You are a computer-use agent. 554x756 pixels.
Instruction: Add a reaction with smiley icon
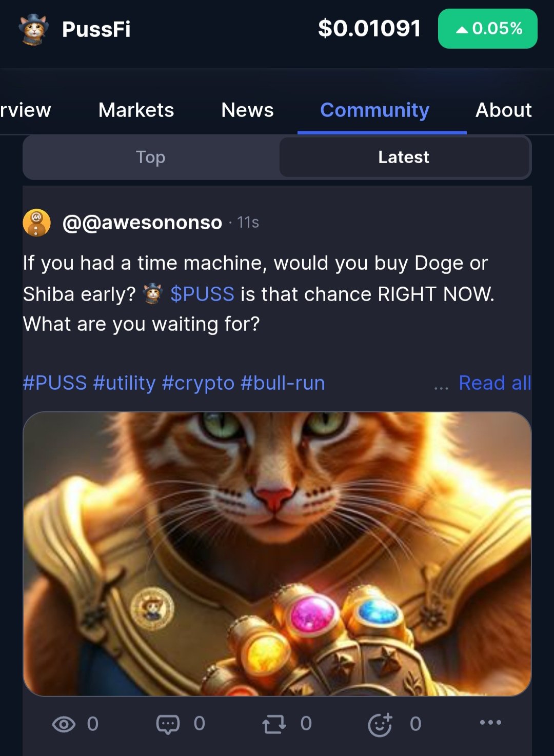click(380, 724)
